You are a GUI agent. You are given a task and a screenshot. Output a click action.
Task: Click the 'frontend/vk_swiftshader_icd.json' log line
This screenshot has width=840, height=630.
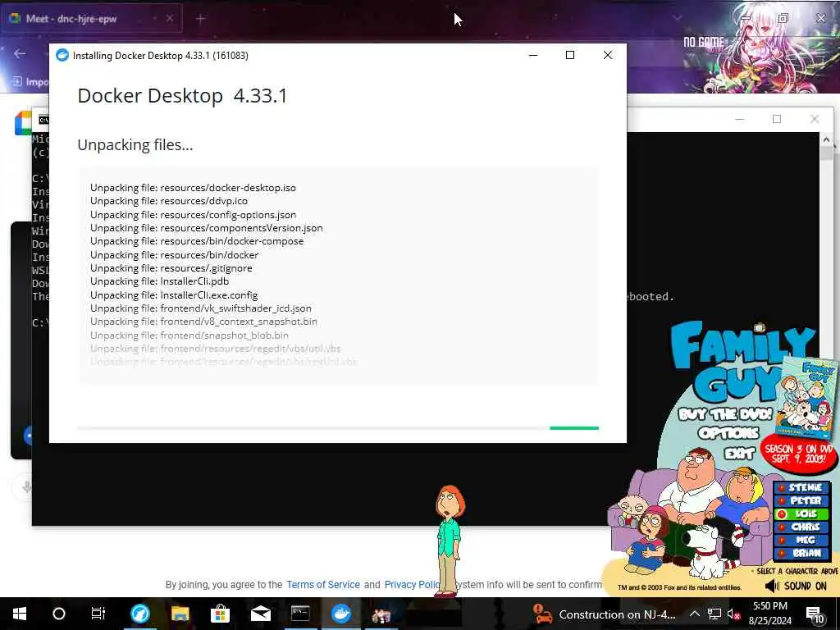click(200, 308)
